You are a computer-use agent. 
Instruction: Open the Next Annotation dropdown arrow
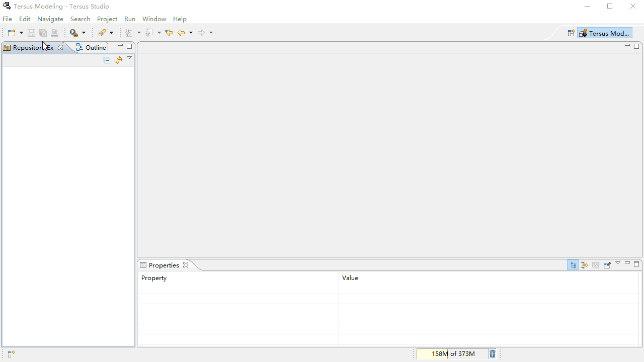(x=139, y=33)
